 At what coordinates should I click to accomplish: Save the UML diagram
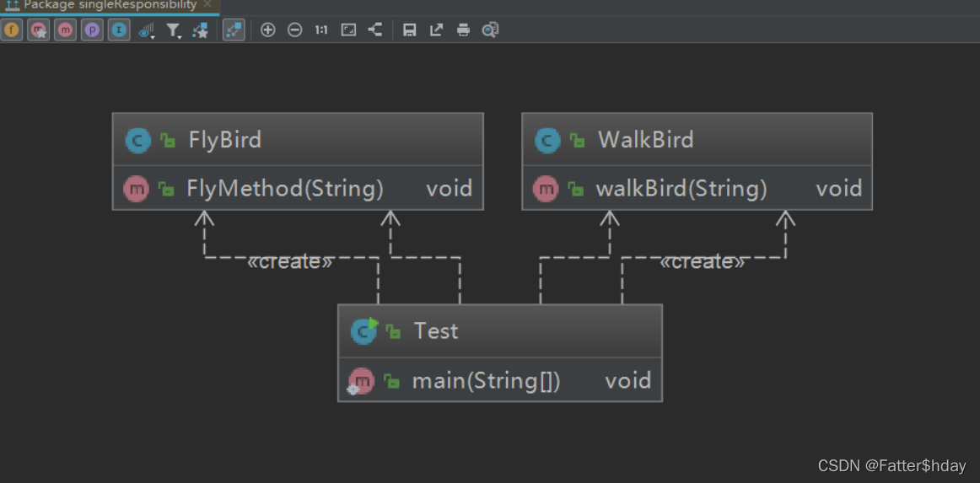(x=409, y=30)
